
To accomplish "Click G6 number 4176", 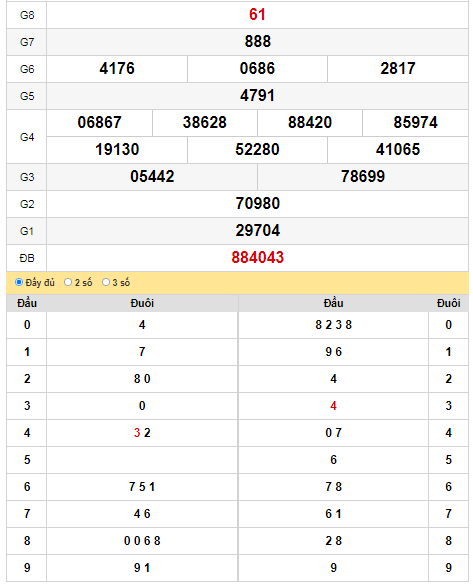I will 117,69.
